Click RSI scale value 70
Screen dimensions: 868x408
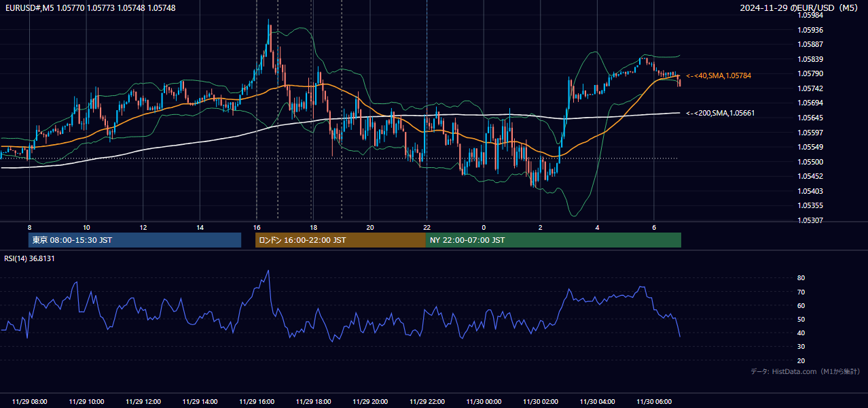(801, 292)
